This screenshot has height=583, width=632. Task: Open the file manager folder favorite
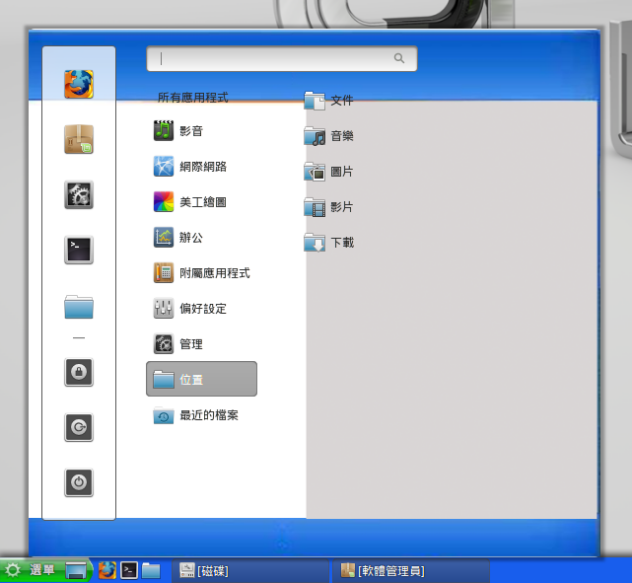click(x=79, y=307)
